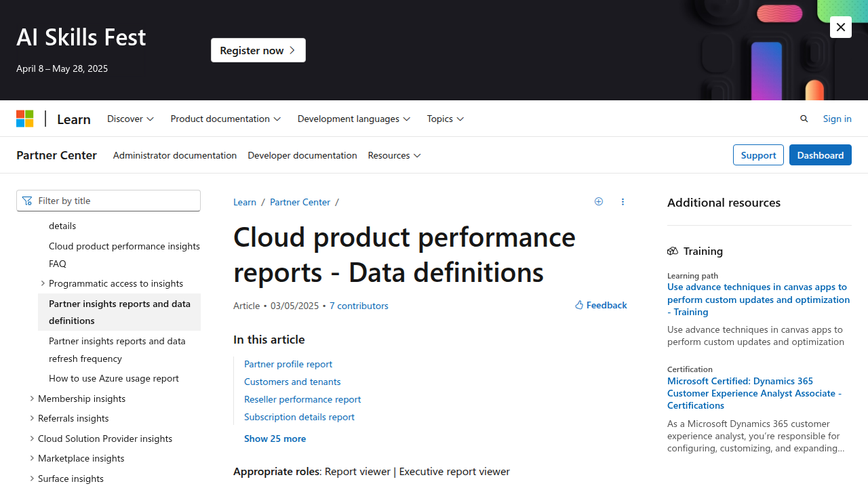Click the Feedback button

[x=601, y=305]
